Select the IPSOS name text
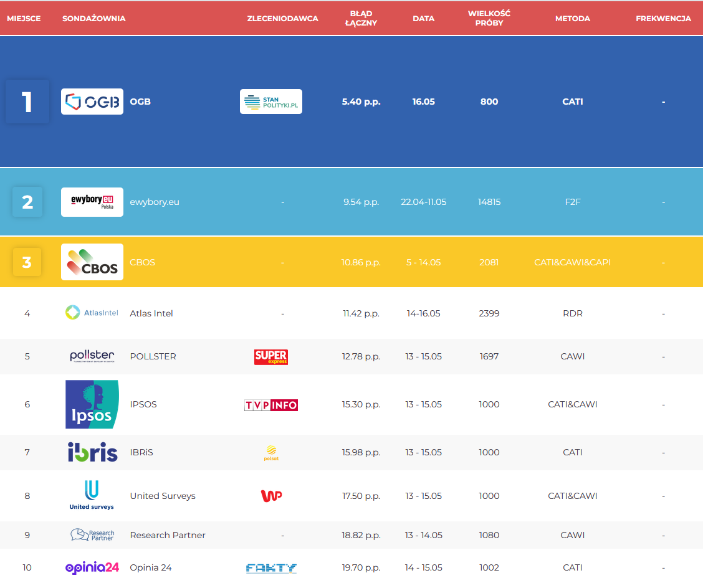Viewport: 703px width, 588px height. [x=143, y=404]
